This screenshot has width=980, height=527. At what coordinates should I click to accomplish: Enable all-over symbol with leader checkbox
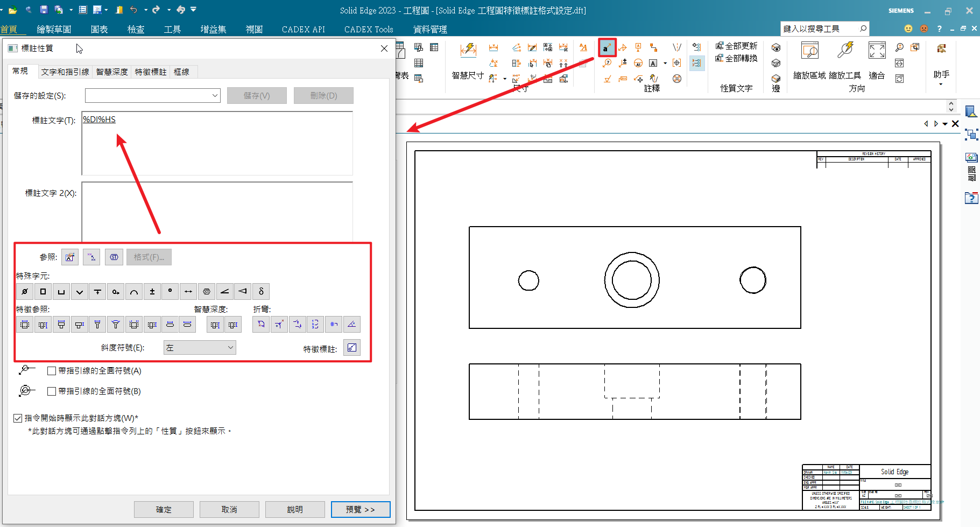52,391
